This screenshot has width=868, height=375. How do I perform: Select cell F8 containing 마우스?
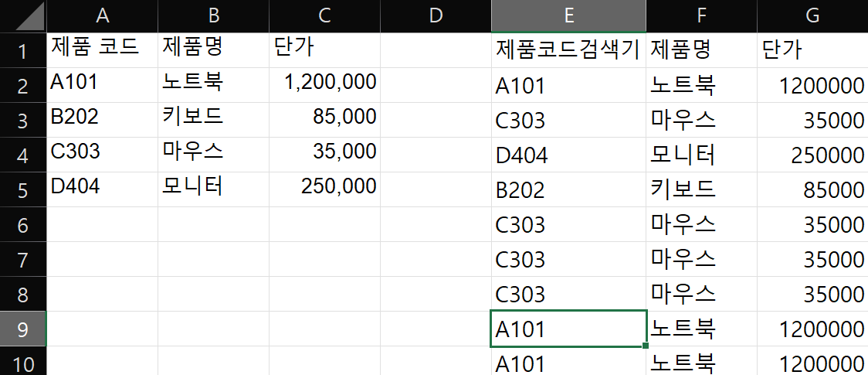(x=701, y=295)
